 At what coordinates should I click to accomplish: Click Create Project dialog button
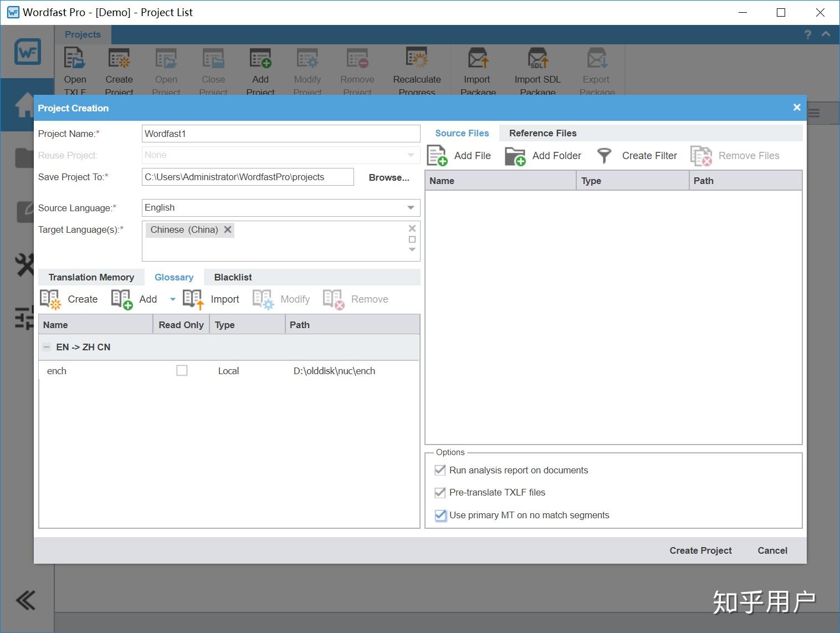coord(700,550)
